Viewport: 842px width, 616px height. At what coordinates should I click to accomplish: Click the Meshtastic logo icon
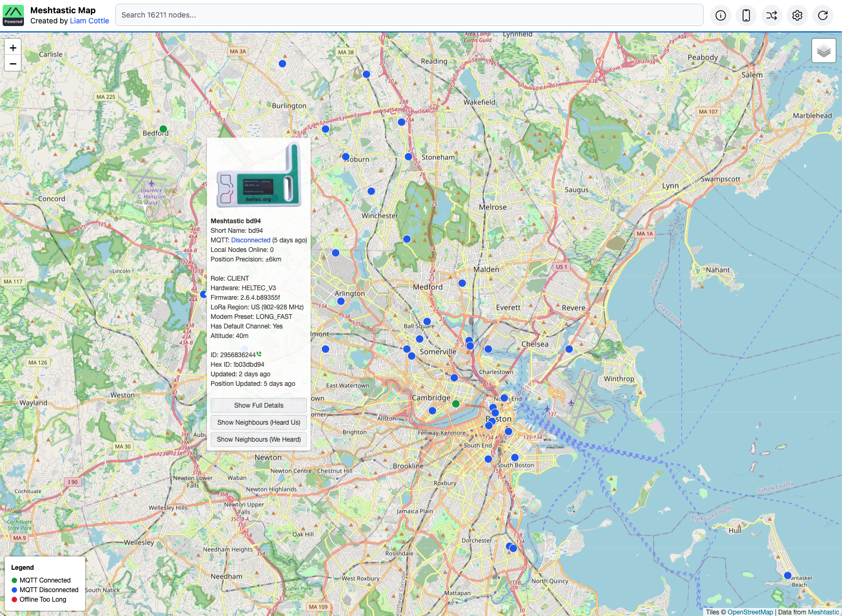tap(13, 15)
